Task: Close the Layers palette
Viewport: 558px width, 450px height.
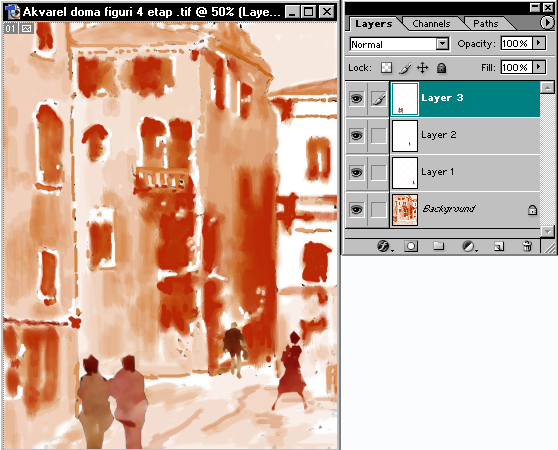Action: click(548, 7)
